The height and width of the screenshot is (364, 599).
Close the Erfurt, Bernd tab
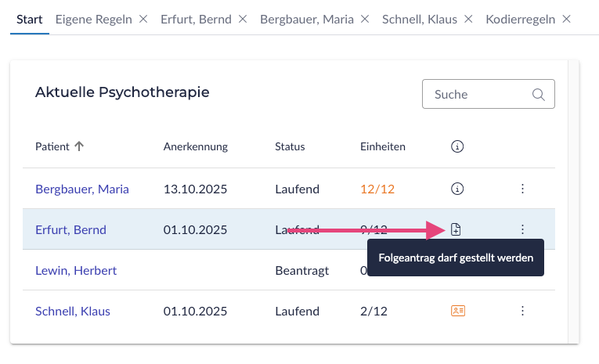(x=243, y=19)
